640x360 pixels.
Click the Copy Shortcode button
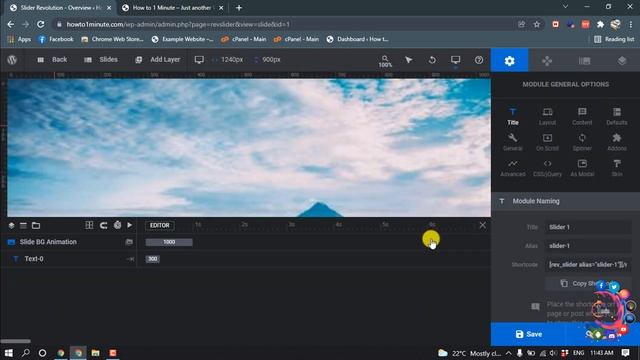click(x=588, y=283)
